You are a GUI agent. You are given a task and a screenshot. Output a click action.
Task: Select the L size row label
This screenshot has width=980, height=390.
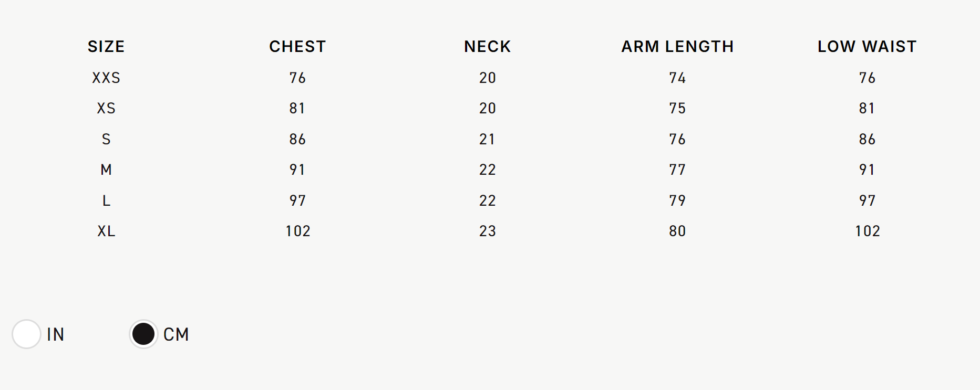[106, 201]
